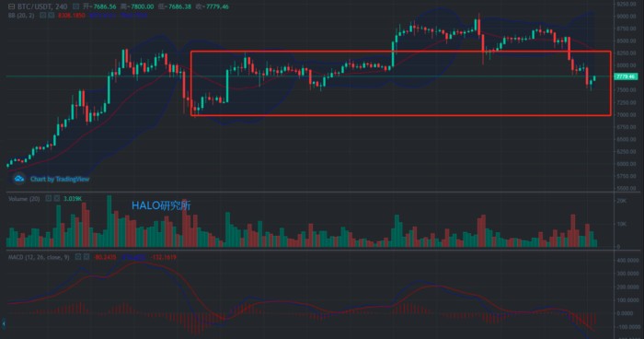This screenshot has height=339, width=644.
Task: Select the high value 7800.00
Action: click(x=142, y=6)
